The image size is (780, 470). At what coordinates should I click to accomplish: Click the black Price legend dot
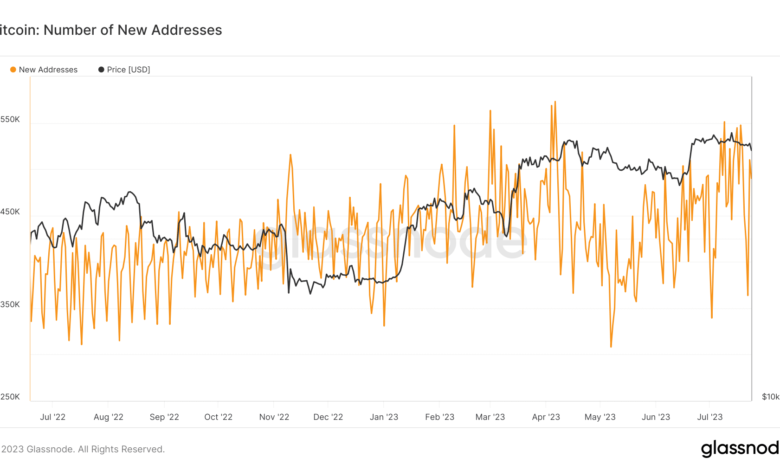99,69
